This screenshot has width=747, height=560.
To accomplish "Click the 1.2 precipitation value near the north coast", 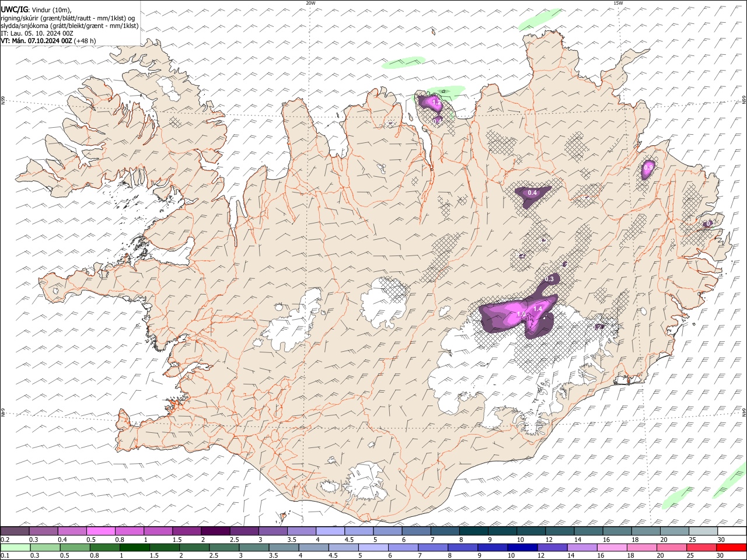I will tap(435, 102).
